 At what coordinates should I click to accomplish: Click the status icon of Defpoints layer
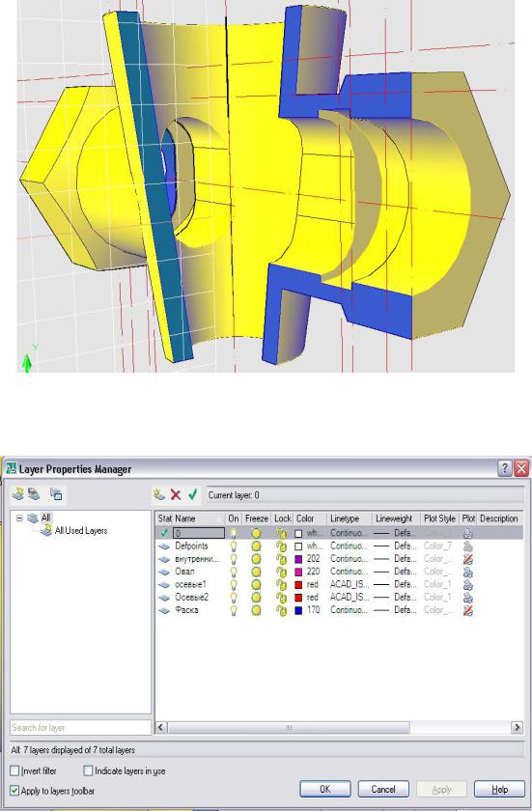[x=164, y=546]
